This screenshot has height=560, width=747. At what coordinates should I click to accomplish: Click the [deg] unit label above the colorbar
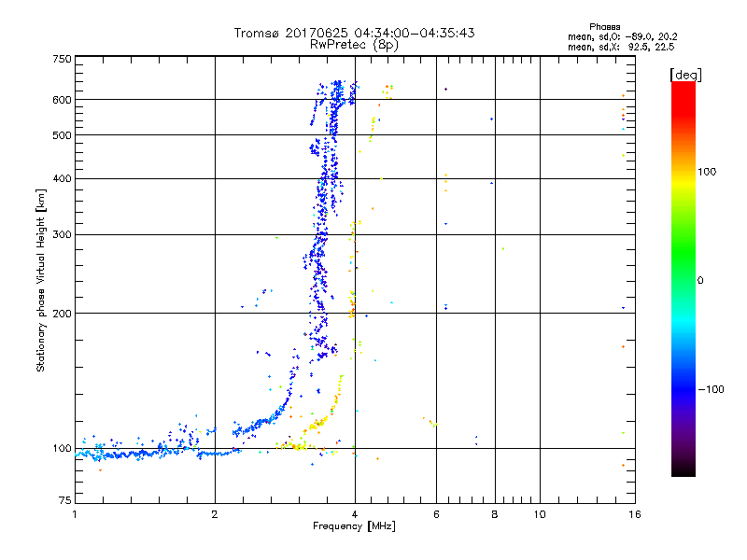tap(686, 74)
